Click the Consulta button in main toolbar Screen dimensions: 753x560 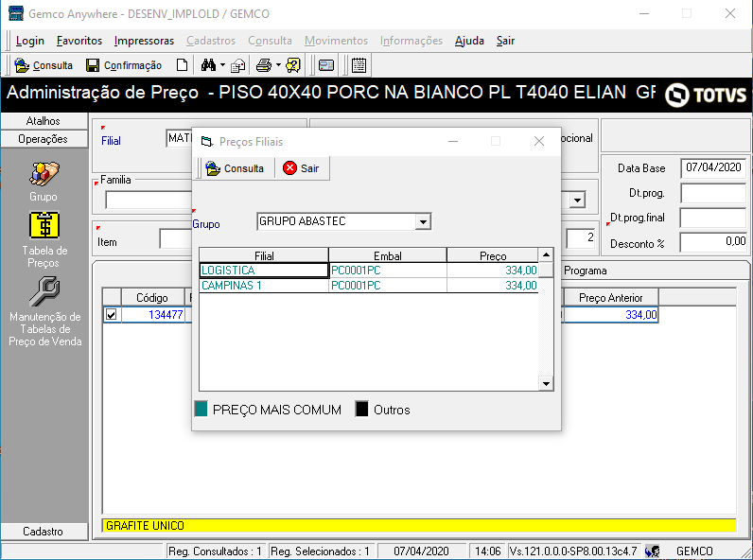tap(44, 65)
